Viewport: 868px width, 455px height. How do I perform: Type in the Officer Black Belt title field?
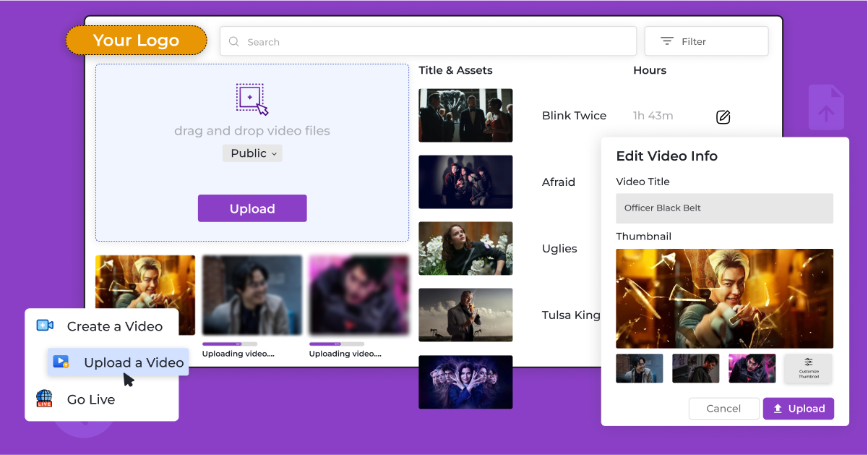(723, 208)
